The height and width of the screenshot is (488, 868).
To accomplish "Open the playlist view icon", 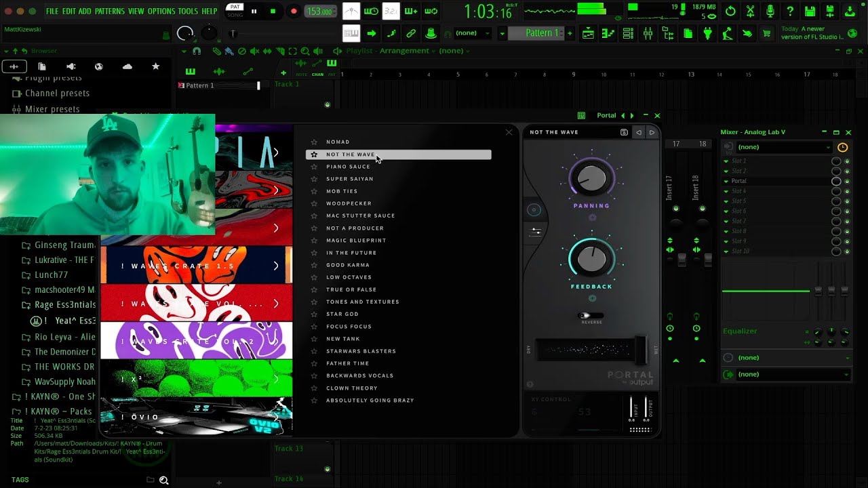I will 589,33.
